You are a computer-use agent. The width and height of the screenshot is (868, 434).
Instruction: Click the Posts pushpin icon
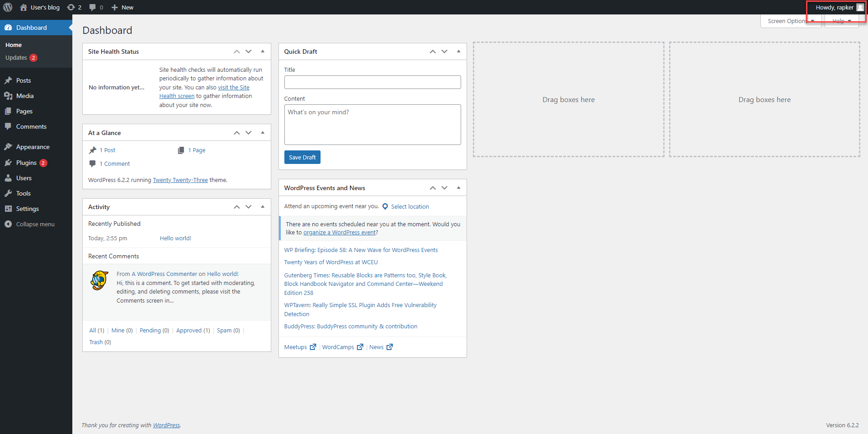point(8,80)
